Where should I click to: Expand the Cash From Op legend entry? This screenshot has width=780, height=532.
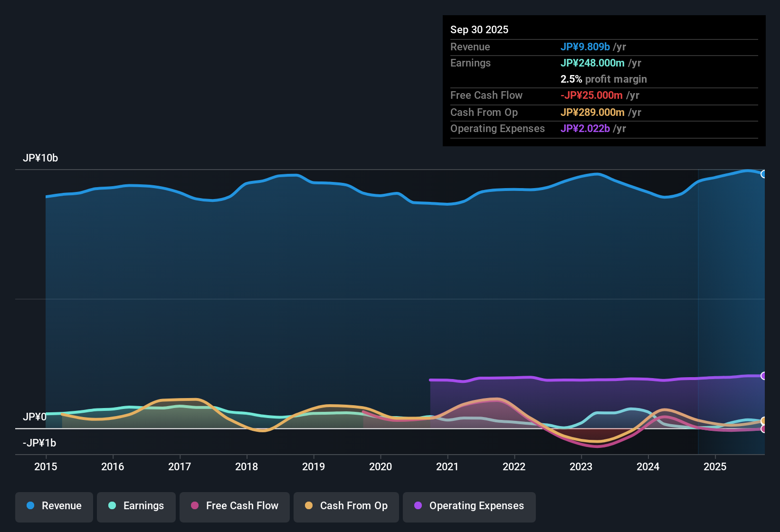pos(346,506)
